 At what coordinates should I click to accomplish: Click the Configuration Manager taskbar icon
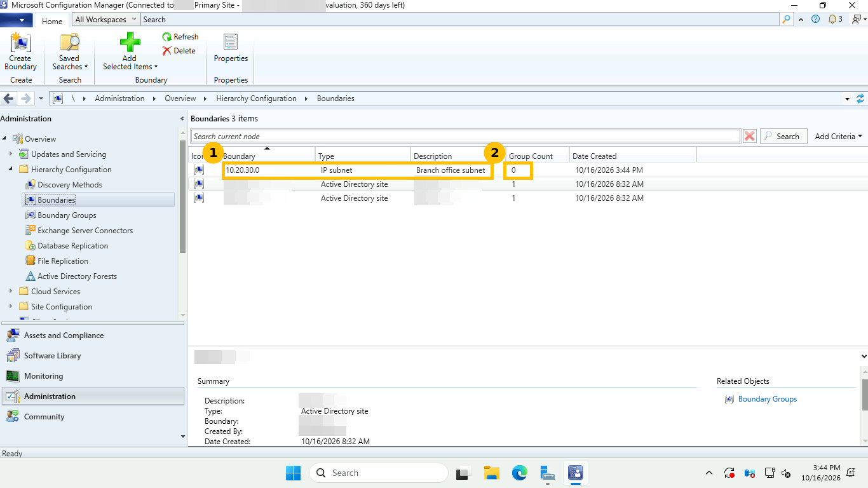tap(576, 473)
